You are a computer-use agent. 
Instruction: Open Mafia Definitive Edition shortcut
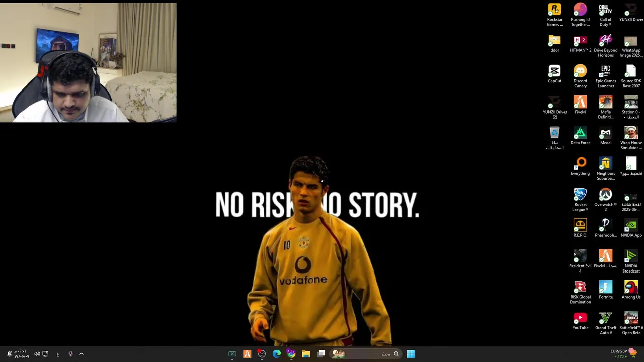pyautogui.click(x=606, y=108)
